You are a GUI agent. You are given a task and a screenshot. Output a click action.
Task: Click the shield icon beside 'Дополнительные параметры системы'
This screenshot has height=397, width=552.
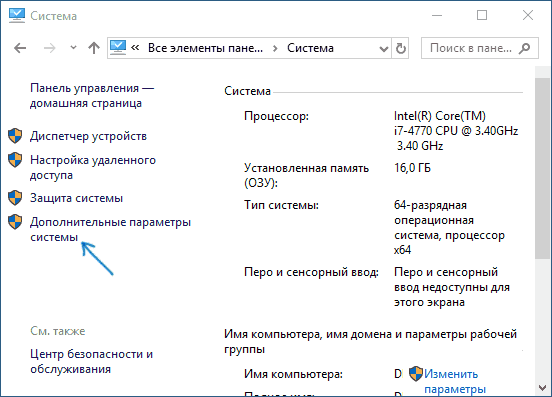point(15,222)
